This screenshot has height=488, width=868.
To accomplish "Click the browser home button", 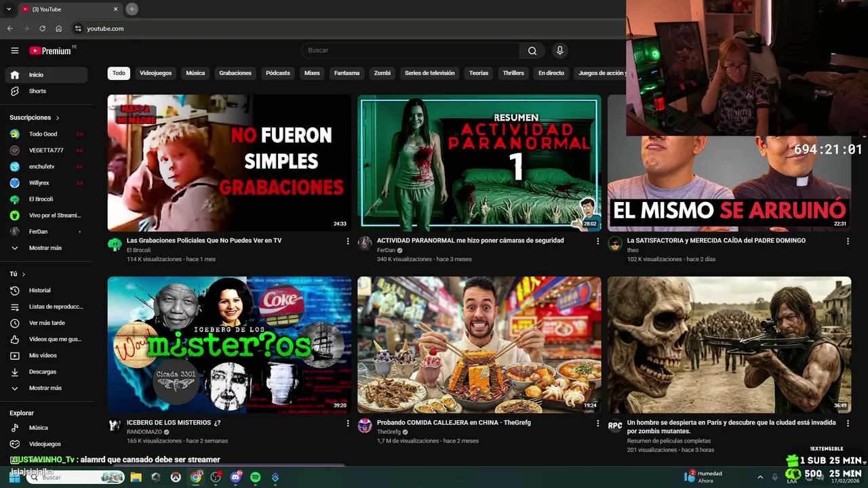I will pyautogui.click(x=59, y=28).
